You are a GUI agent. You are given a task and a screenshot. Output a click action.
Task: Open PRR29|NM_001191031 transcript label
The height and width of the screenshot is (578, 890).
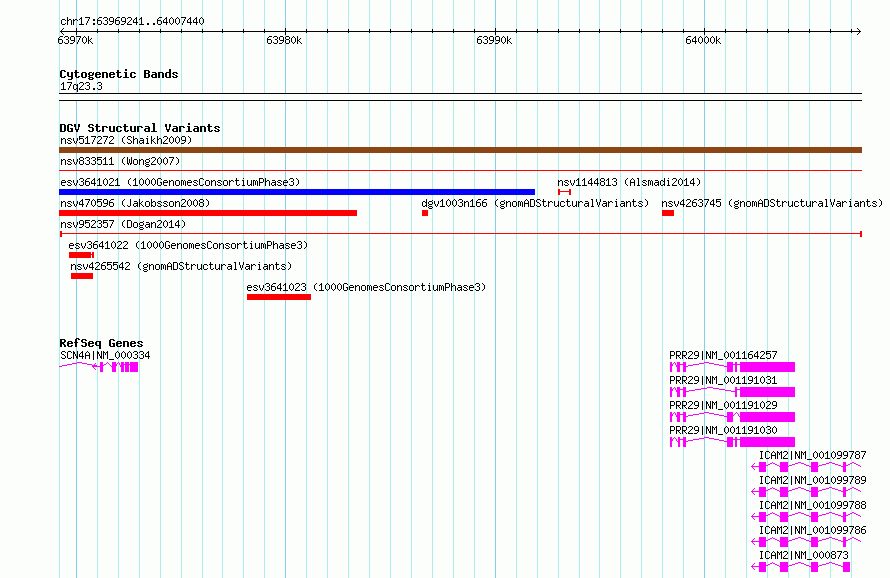[x=723, y=380]
